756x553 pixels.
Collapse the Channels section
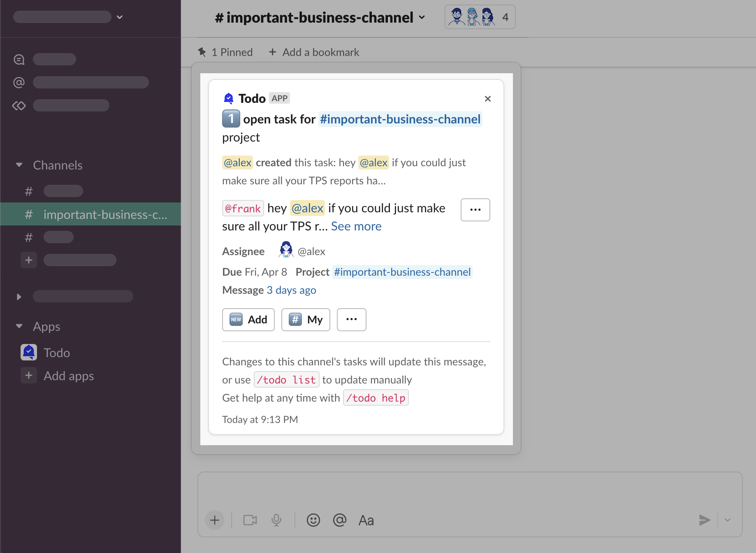(19, 165)
